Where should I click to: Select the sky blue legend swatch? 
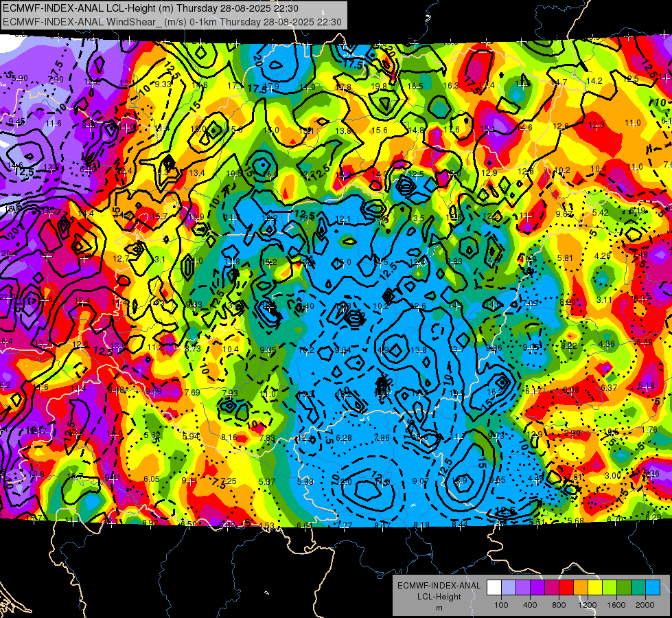653,588
